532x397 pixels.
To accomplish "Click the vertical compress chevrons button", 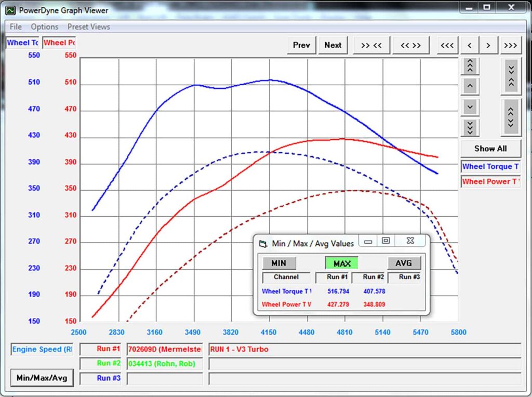I will pyautogui.click(x=511, y=76).
